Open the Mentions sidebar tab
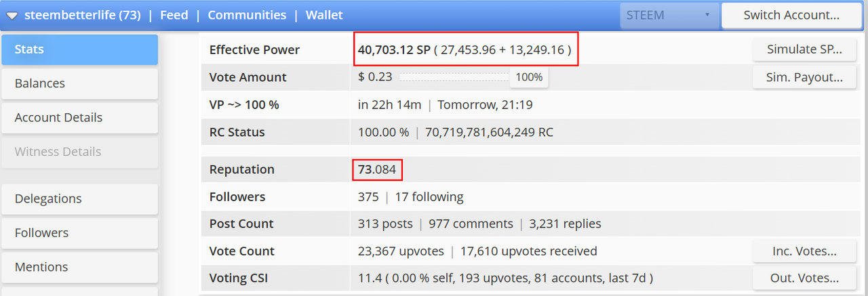This screenshot has height=296, width=868. tap(79, 267)
